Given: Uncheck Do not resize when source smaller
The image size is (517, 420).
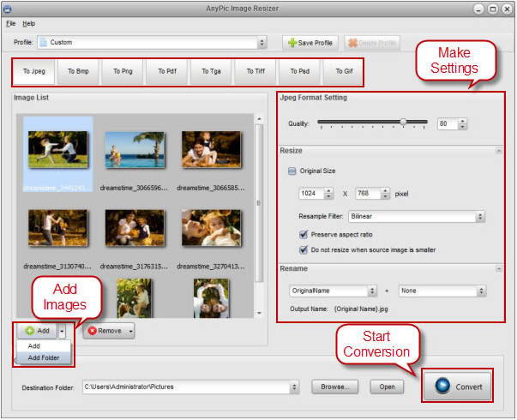Looking at the screenshot, I should (303, 250).
